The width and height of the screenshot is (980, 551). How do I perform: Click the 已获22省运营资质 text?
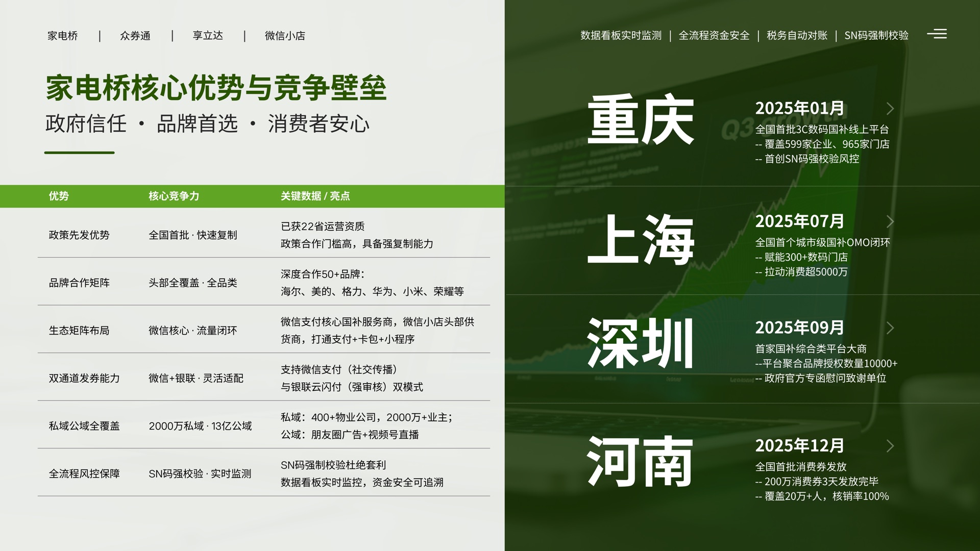pos(323,227)
